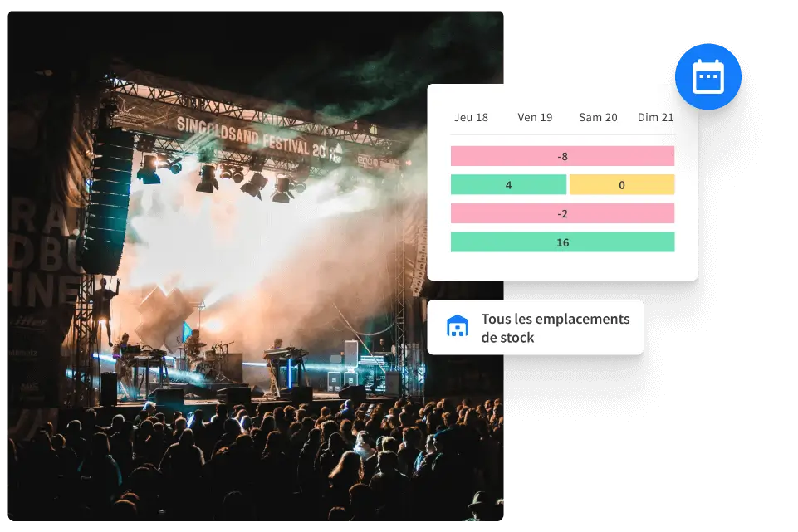Click the green 16 availability bar

[x=562, y=242]
